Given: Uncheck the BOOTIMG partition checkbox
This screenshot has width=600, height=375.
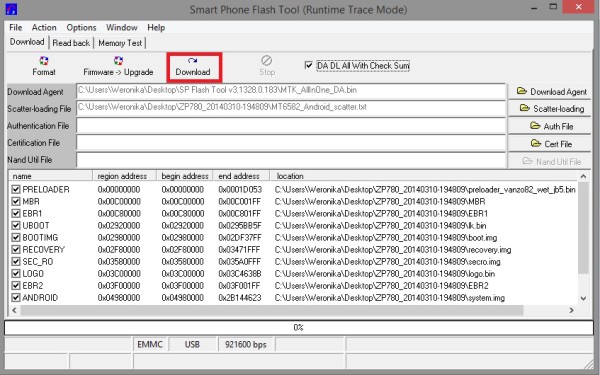Looking at the screenshot, I should tap(16, 238).
